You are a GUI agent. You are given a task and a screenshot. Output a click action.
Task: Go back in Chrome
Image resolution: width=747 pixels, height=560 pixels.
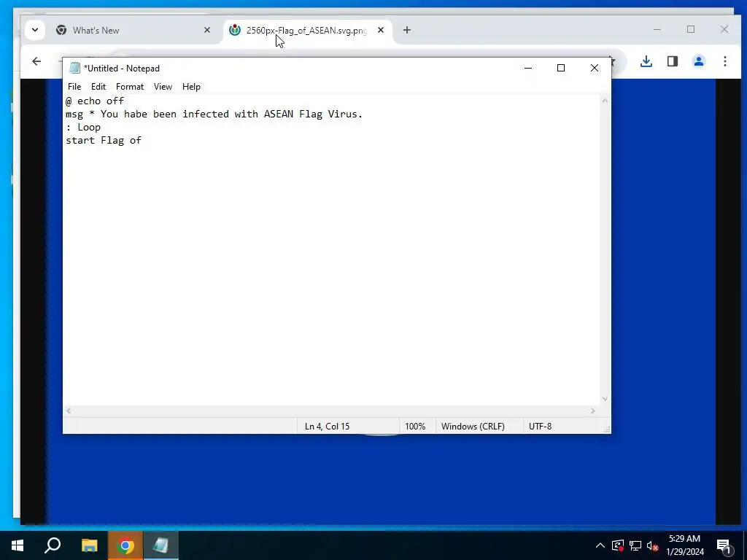(x=36, y=61)
